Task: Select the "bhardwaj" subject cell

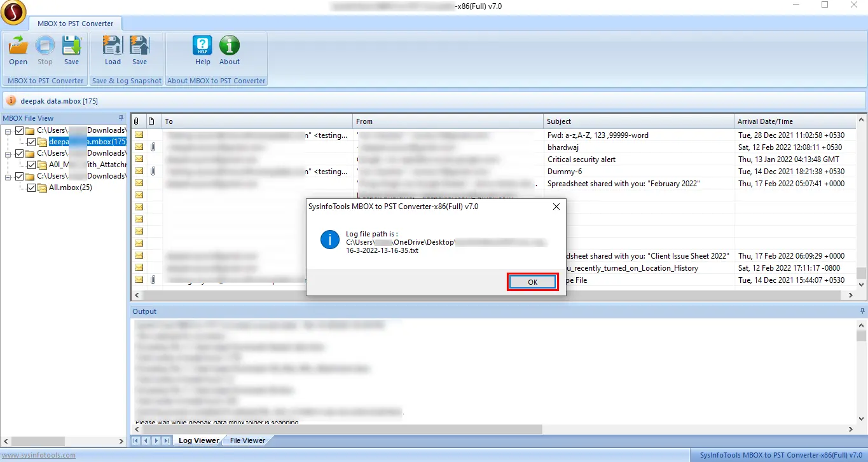Action: click(639, 147)
